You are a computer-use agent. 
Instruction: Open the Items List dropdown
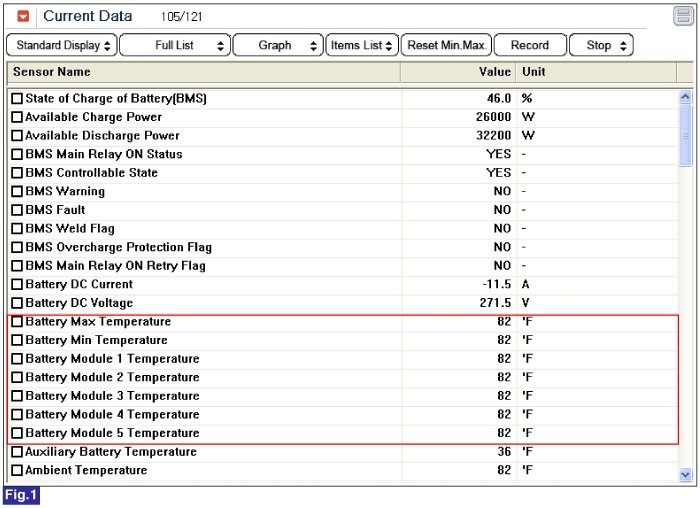click(x=362, y=45)
